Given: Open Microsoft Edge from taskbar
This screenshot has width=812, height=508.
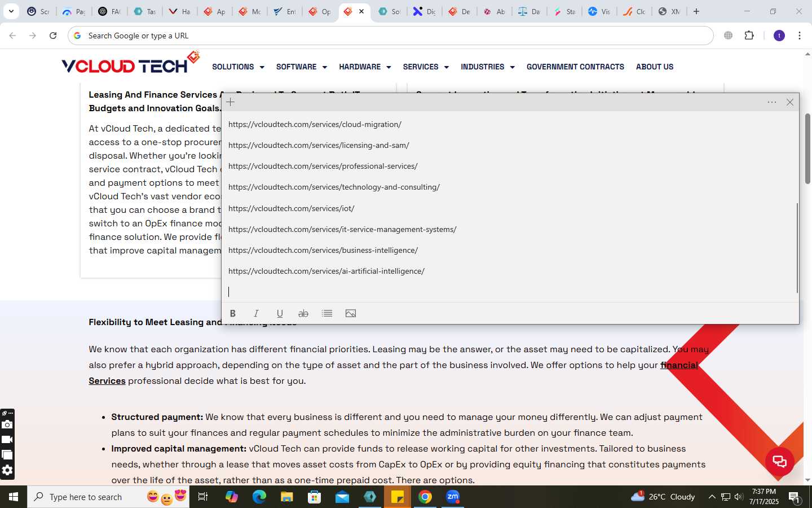Looking at the screenshot, I should pos(259,497).
